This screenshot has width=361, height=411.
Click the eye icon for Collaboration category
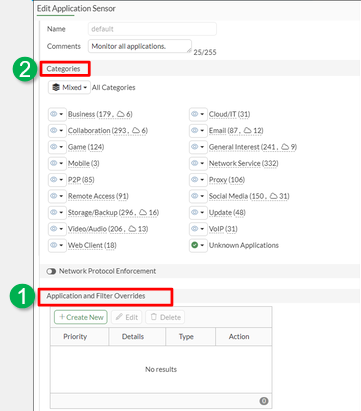(x=54, y=130)
